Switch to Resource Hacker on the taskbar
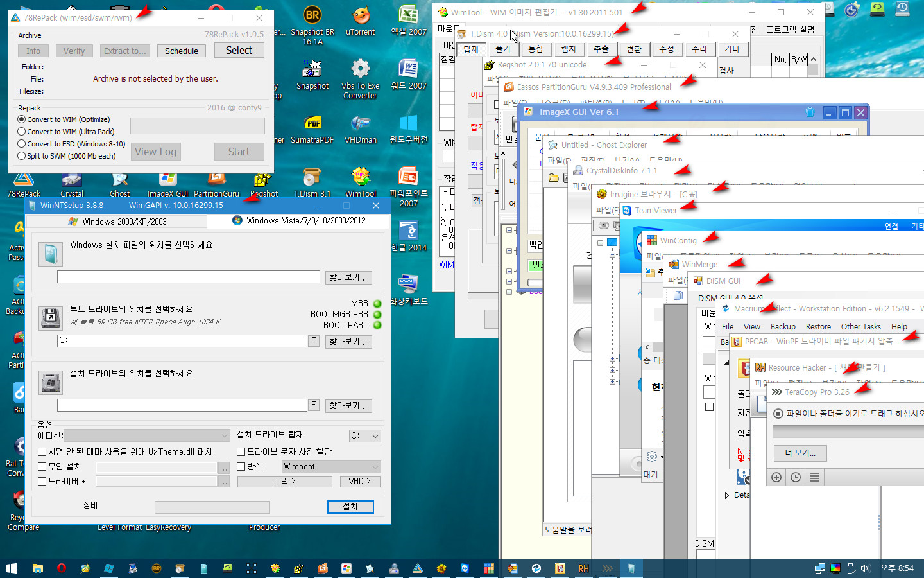The height and width of the screenshot is (578, 924). [583, 568]
